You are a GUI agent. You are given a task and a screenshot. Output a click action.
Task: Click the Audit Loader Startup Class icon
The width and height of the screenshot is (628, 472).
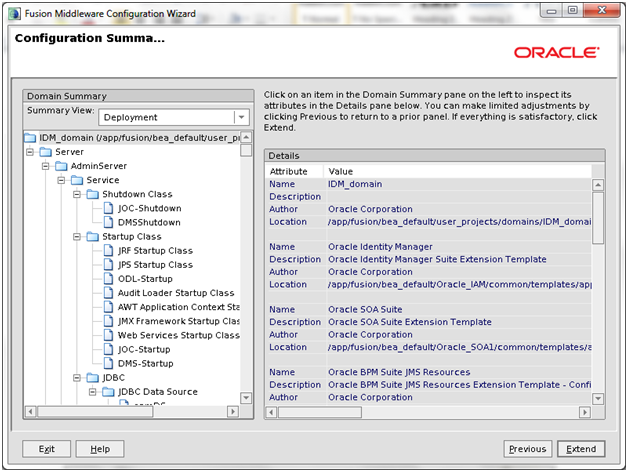tap(108, 293)
